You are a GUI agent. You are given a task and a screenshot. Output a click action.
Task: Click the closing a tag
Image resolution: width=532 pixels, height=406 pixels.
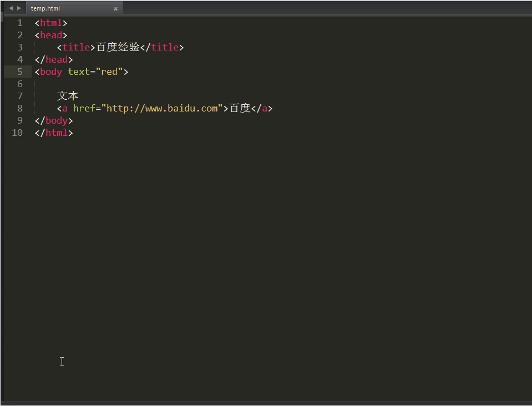262,109
